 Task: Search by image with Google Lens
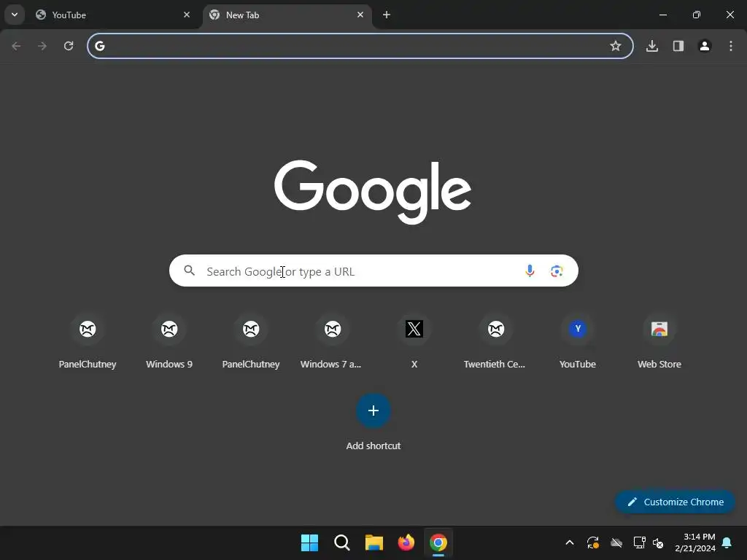tap(557, 271)
